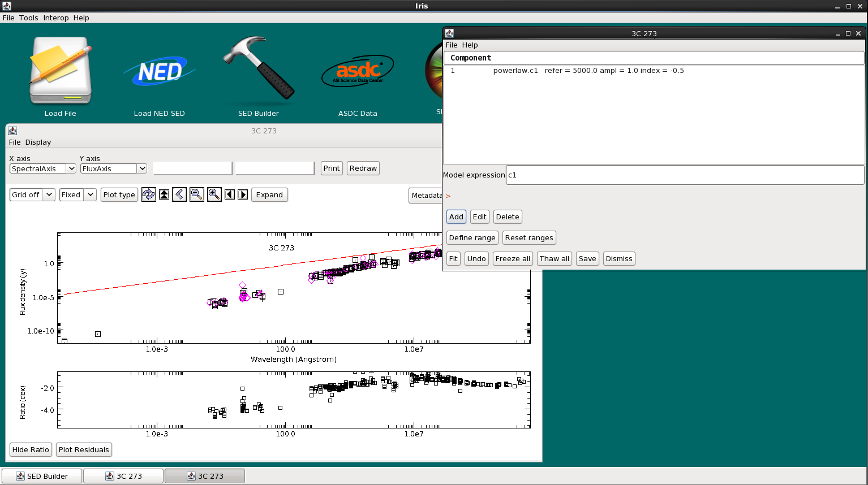Open the Iris Help menu

[81, 18]
